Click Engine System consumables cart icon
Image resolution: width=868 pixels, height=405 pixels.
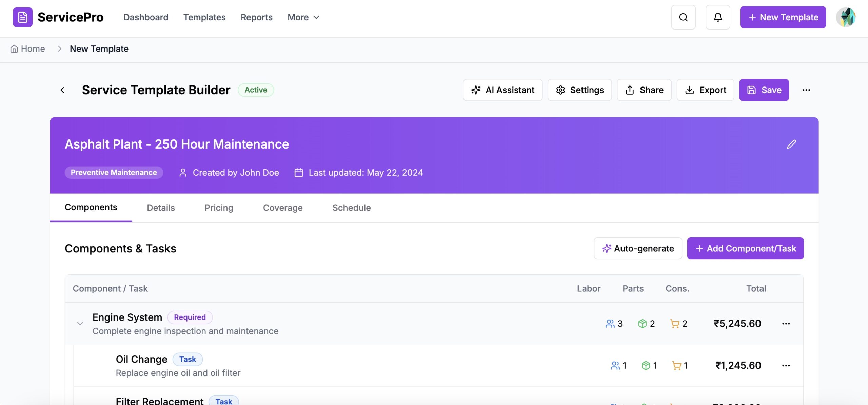click(675, 324)
